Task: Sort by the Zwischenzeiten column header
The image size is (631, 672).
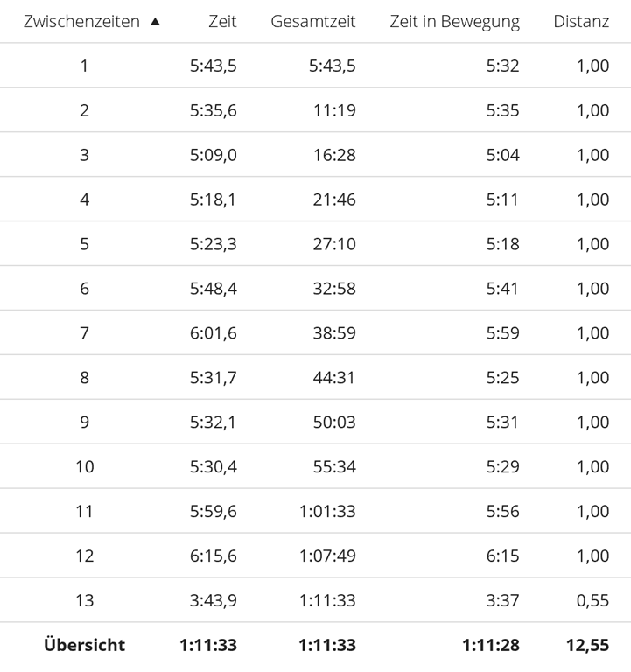Action: click(x=81, y=21)
